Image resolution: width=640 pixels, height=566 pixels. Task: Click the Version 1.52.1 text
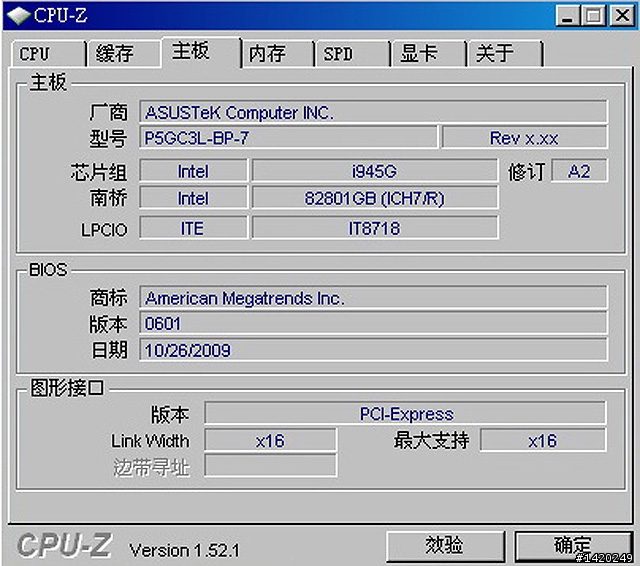point(184,550)
